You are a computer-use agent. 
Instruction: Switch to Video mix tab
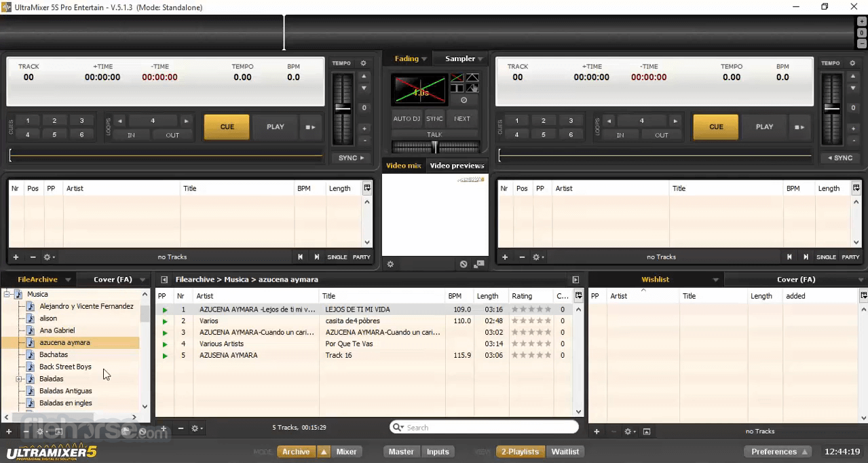click(404, 166)
